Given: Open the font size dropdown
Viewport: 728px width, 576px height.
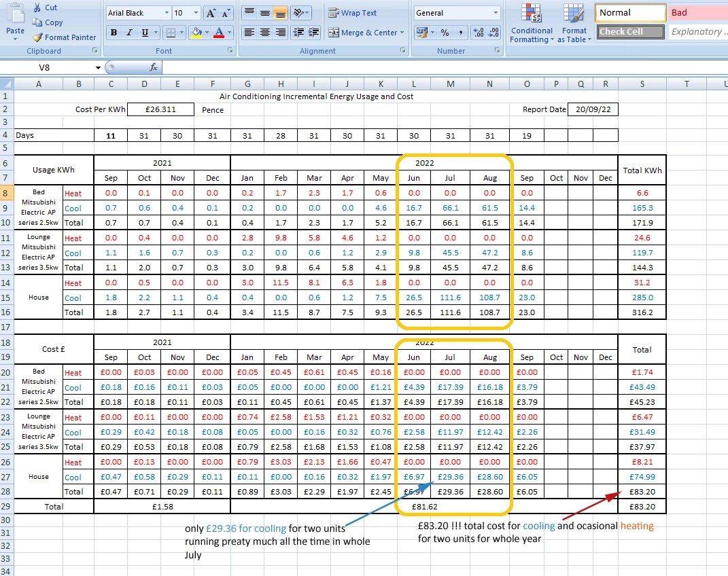Looking at the screenshot, I should tap(196, 13).
